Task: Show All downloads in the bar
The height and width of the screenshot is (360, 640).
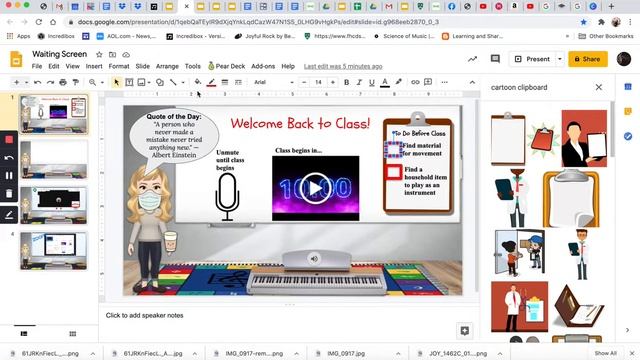Action: point(605,353)
